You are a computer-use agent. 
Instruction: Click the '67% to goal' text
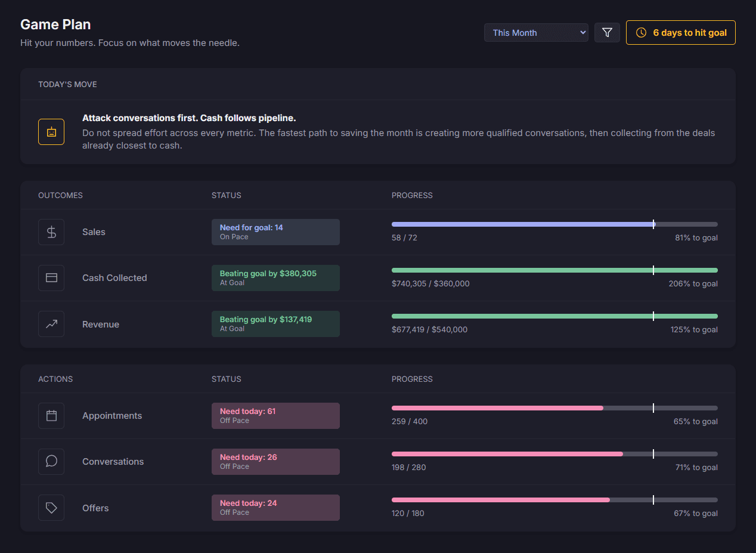point(696,514)
